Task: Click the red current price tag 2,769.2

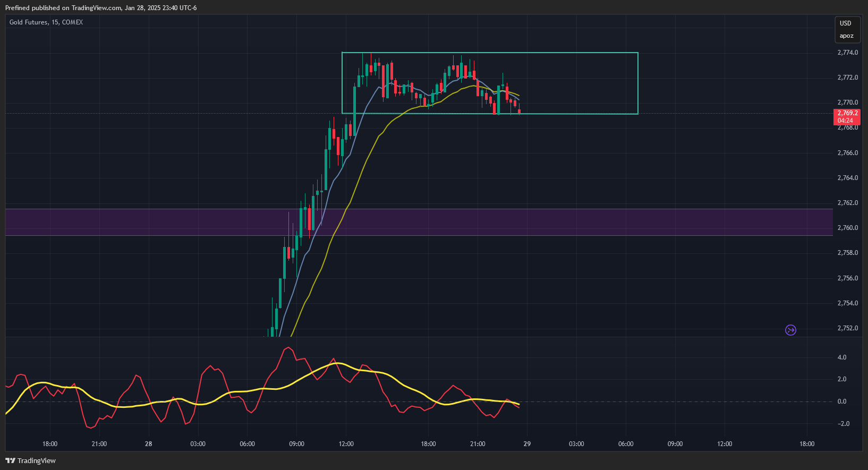Action: (x=847, y=117)
